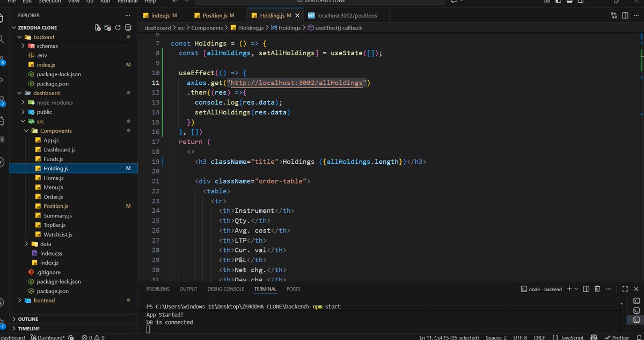644x340 pixels.
Task: Maximize the terminal panel size
Action: [625, 288]
